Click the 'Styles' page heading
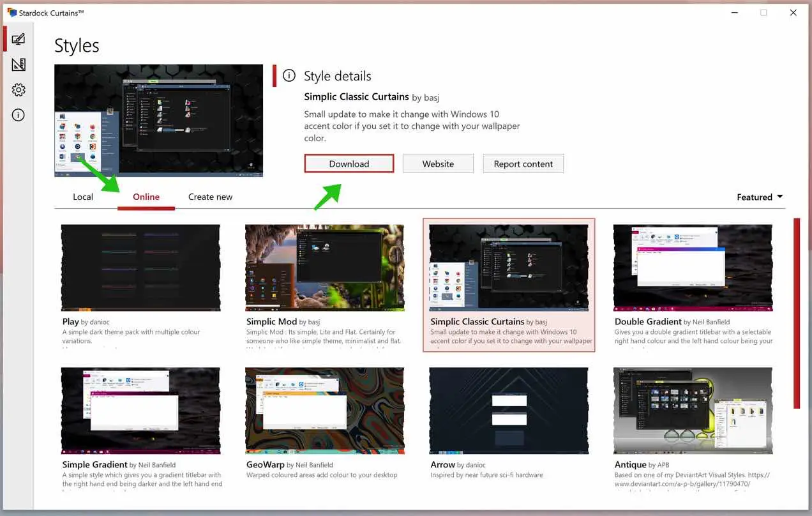 tap(77, 46)
